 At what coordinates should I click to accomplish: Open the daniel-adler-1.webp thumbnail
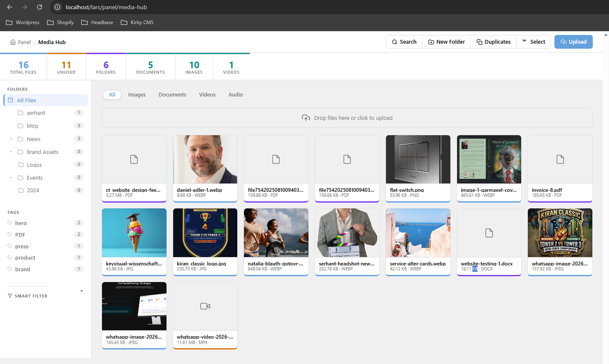click(205, 159)
